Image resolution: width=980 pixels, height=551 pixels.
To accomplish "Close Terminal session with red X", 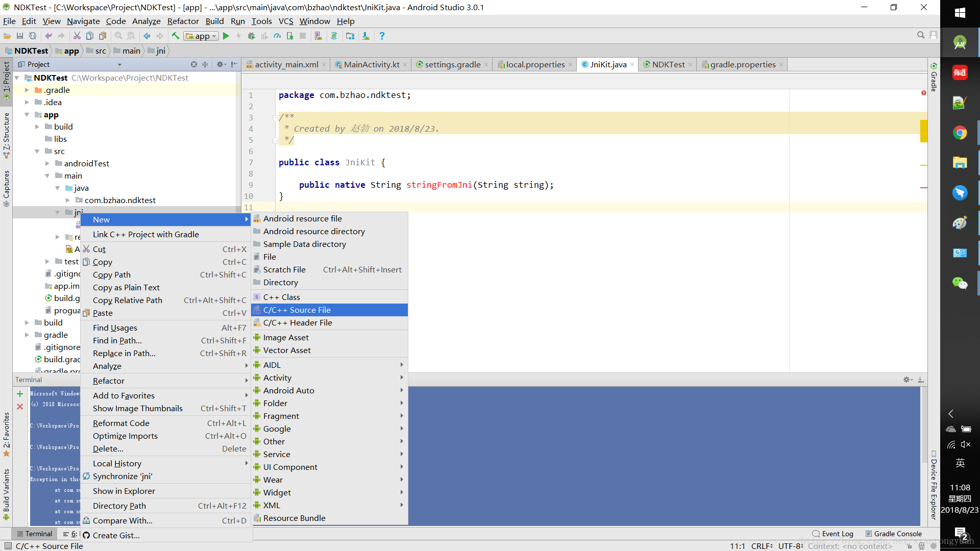I will tap(20, 407).
